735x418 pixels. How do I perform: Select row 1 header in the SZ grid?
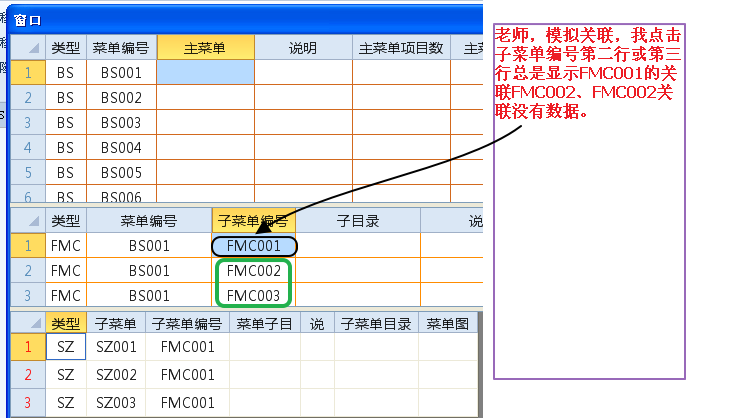(x=28, y=347)
